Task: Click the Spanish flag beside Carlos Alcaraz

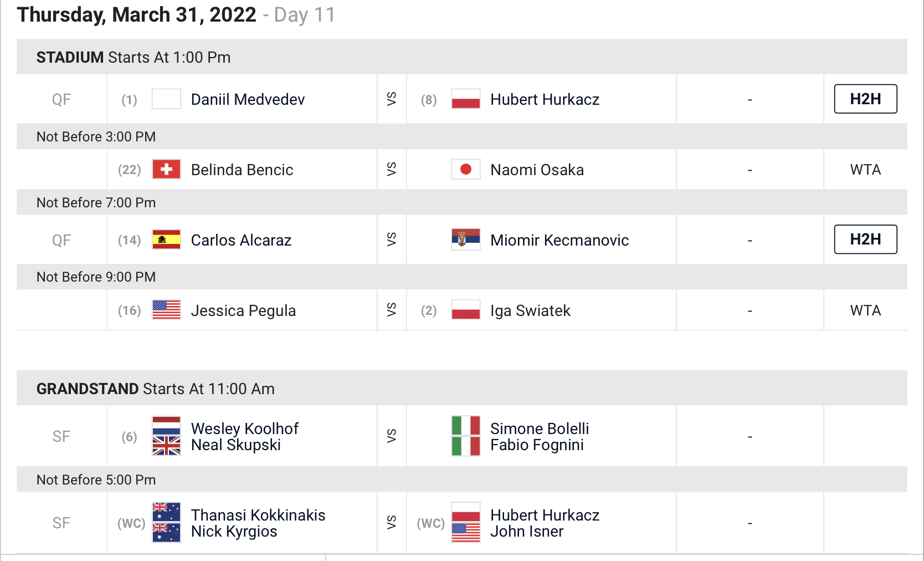Action: 166,239
